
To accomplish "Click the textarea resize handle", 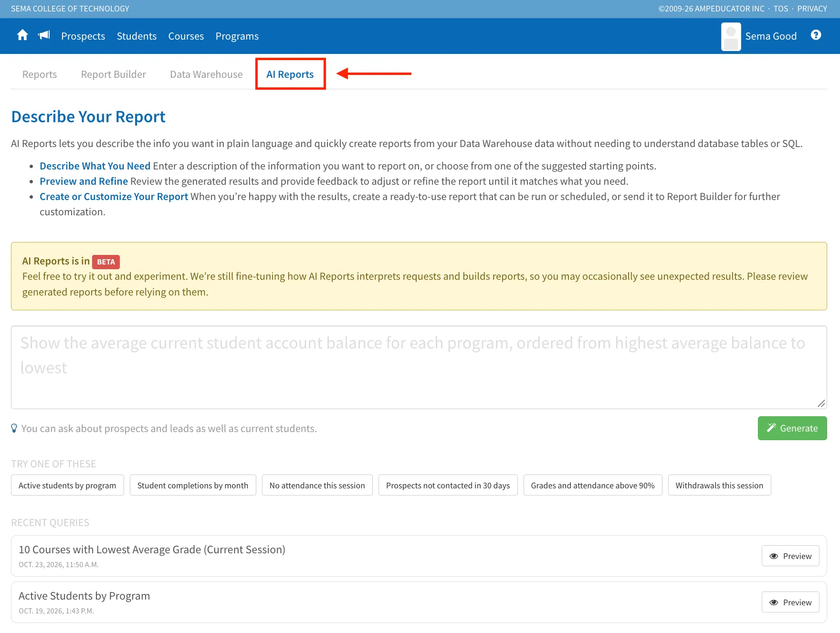I will tap(821, 403).
